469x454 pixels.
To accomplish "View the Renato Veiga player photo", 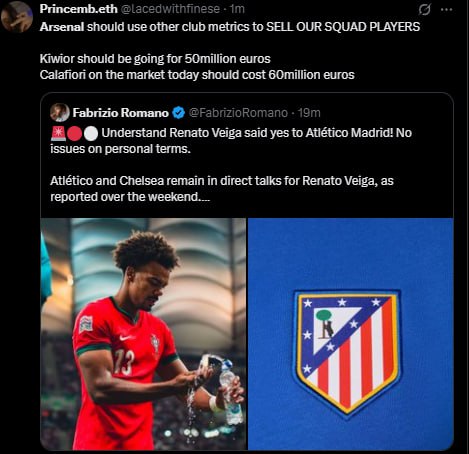I will (x=143, y=334).
